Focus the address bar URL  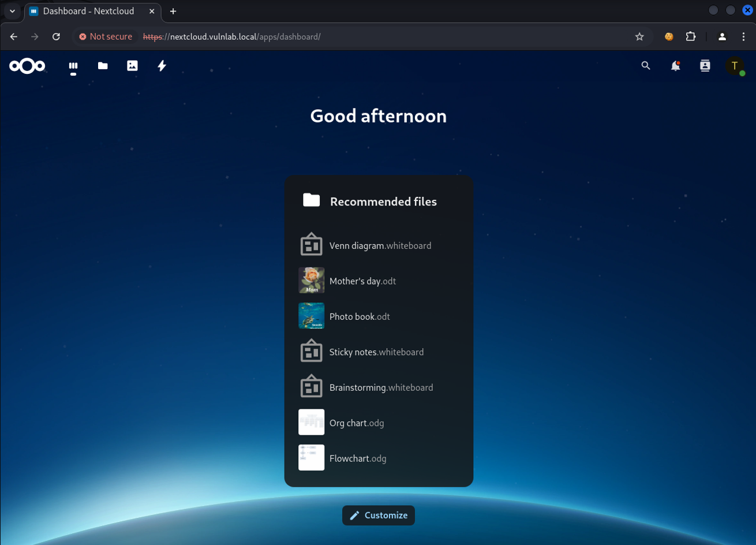tap(232, 36)
